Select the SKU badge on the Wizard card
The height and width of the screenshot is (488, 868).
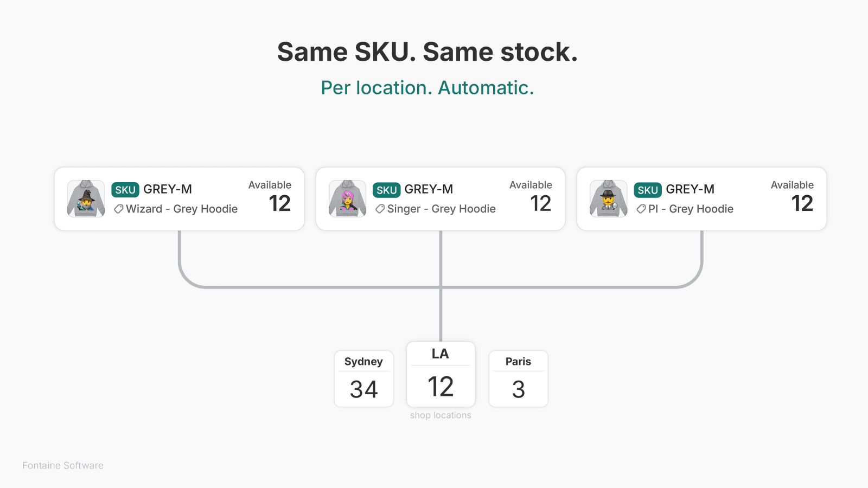pyautogui.click(x=125, y=189)
